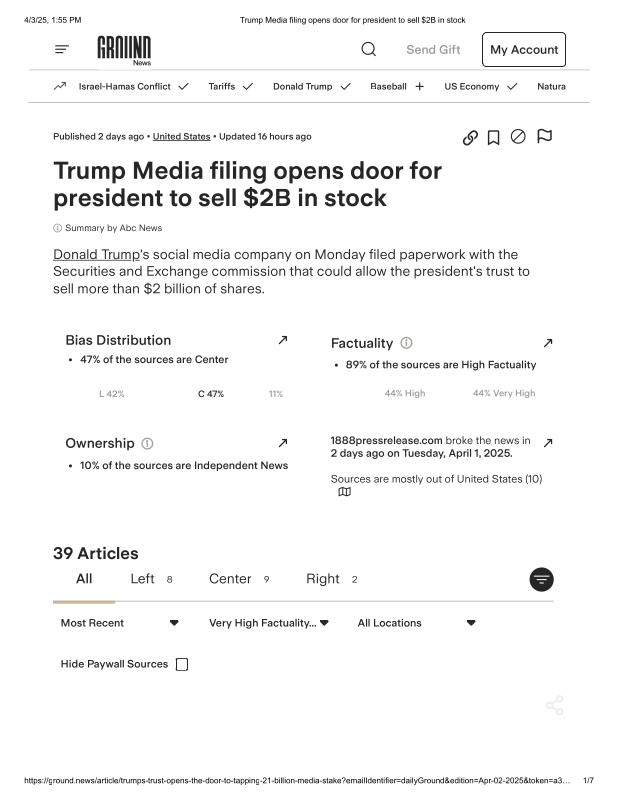618x800 pixels.
Task: Click the search magnifier icon
Action: click(x=368, y=49)
